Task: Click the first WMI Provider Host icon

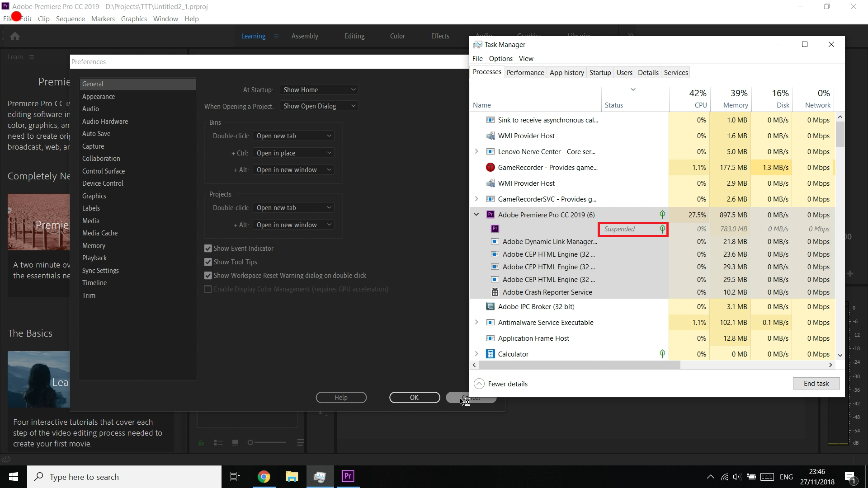Action: pos(490,136)
